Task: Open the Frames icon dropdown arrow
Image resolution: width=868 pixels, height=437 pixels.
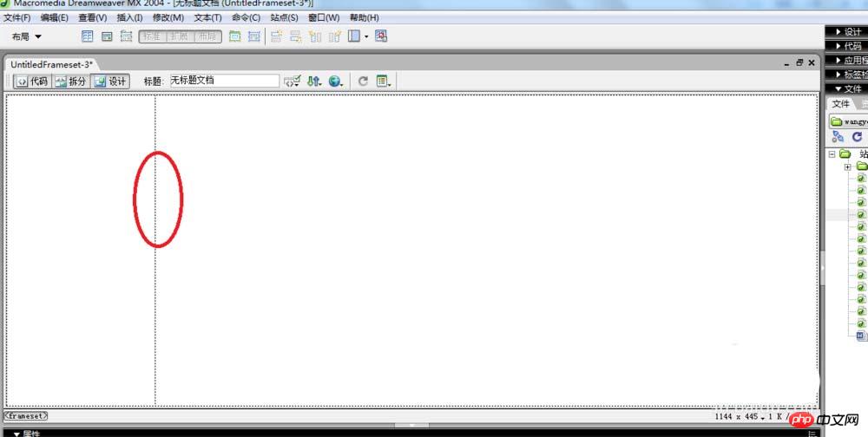Action: (366, 37)
